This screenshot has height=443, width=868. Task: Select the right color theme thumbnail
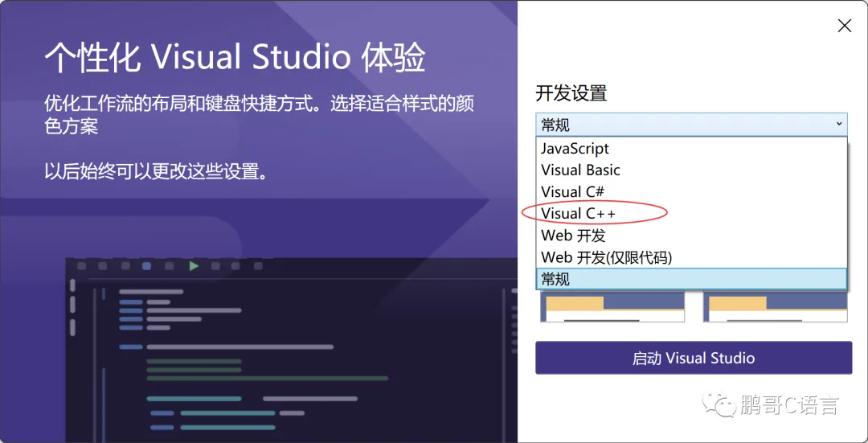[775, 307]
